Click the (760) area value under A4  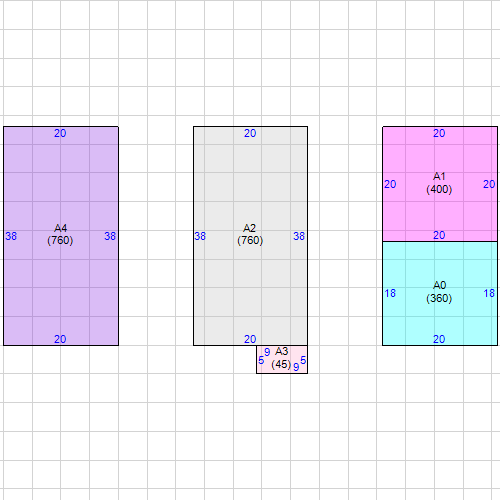pyautogui.click(x=60, y=240)
